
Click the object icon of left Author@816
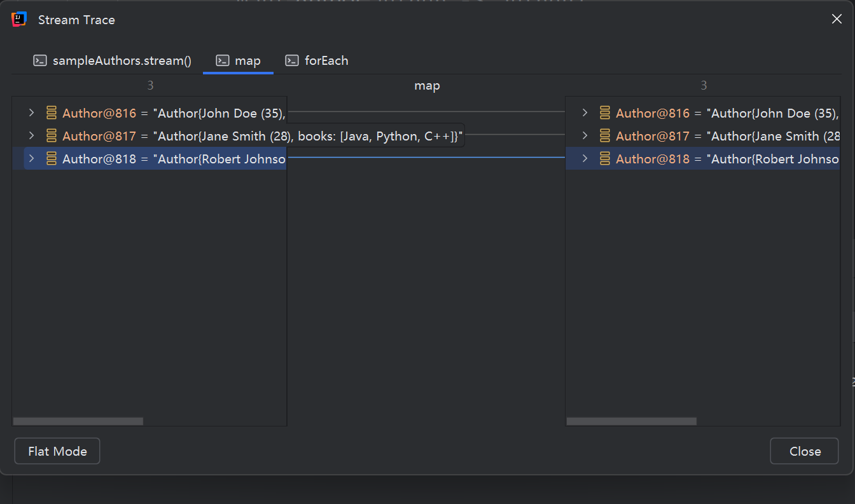(x=52, y=113)
